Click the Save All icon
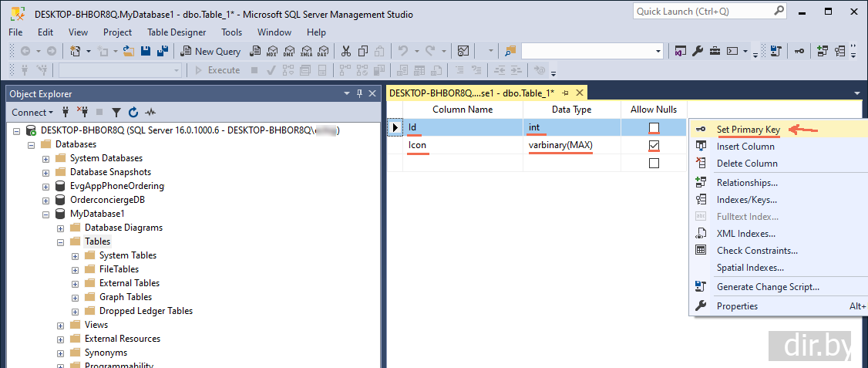 pos(162,51)
